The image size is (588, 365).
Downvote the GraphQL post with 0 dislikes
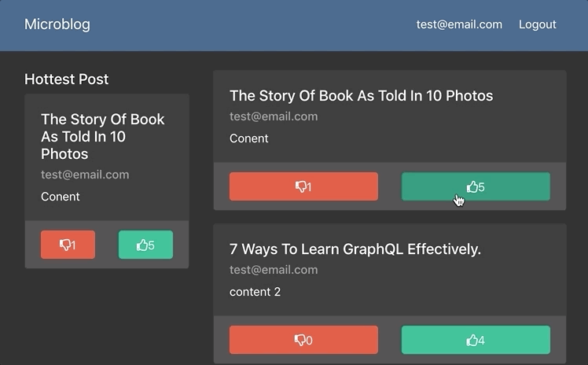click(303, 340)
